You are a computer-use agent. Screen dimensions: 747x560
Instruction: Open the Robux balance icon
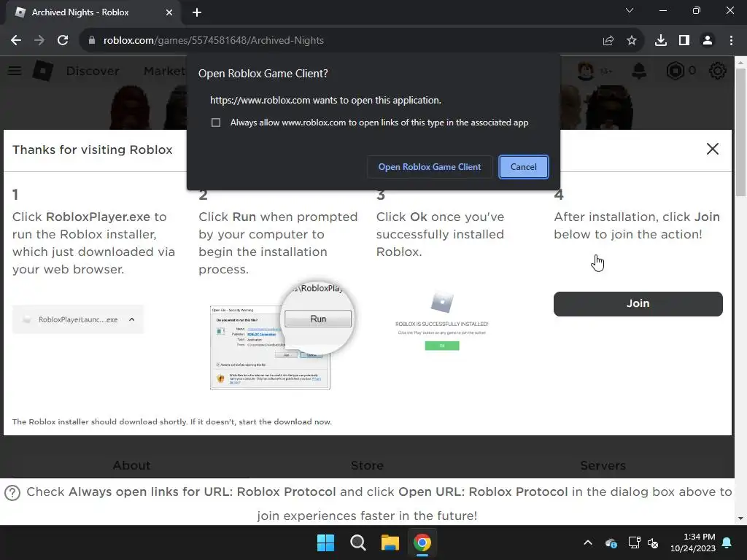(x=675, y=71)
